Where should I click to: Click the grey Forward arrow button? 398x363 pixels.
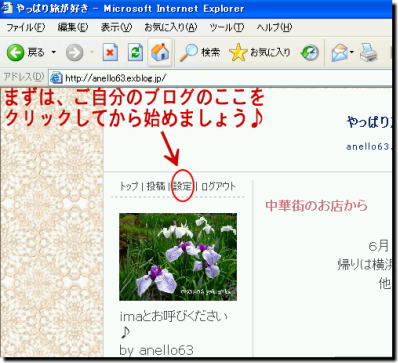click(x=74, y=53)
